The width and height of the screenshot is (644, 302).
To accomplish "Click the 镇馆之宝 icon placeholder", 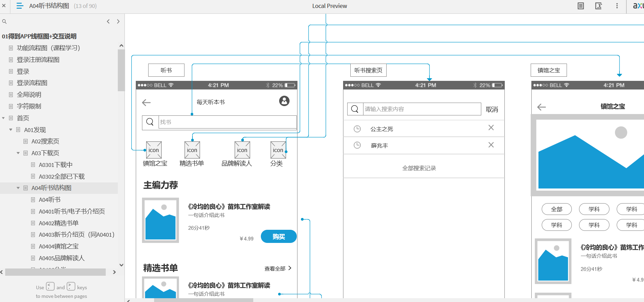I will [x=154, y=150].
